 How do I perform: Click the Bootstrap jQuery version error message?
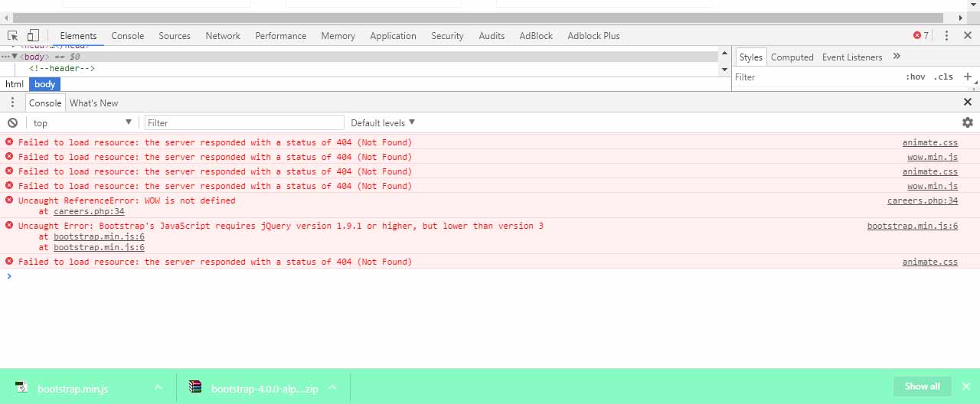click(x=281, y=226)
